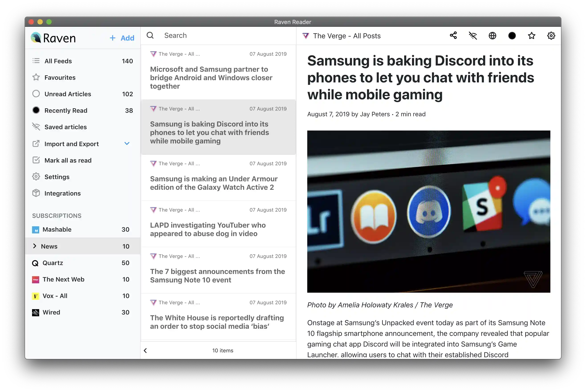Click the share icon in article toolbar

click(x=453, y=35)
